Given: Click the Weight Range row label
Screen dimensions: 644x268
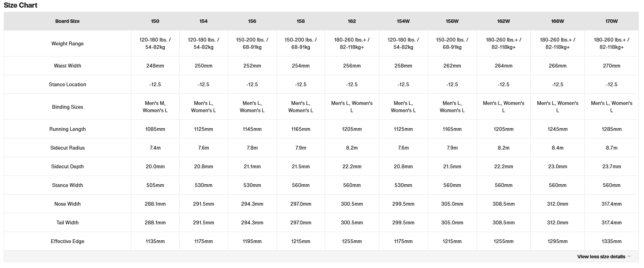Looking at the screenshot, I should 67,44.
